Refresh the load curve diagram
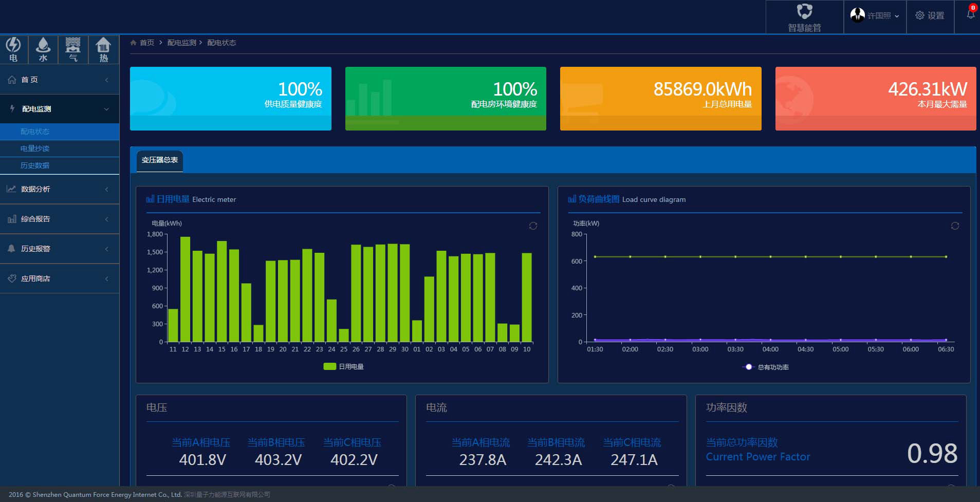This screenshot has width=980, height=502. pos(955,226)
